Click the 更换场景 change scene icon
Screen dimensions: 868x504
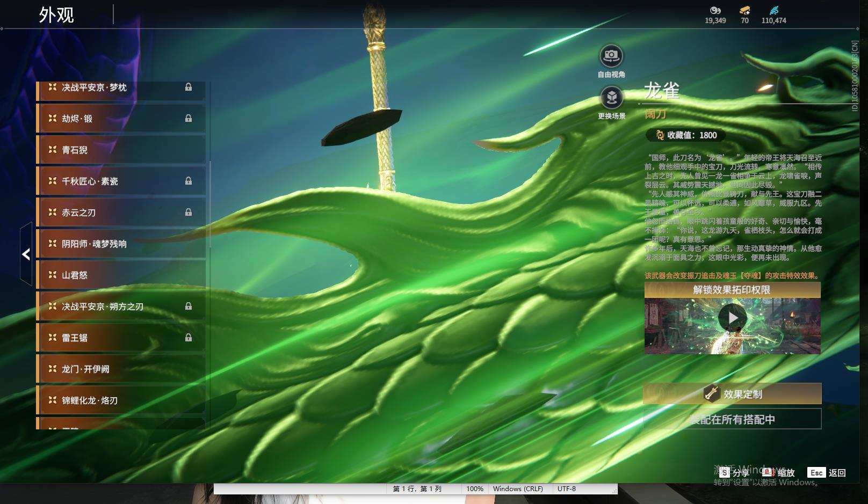pos(611,98)
